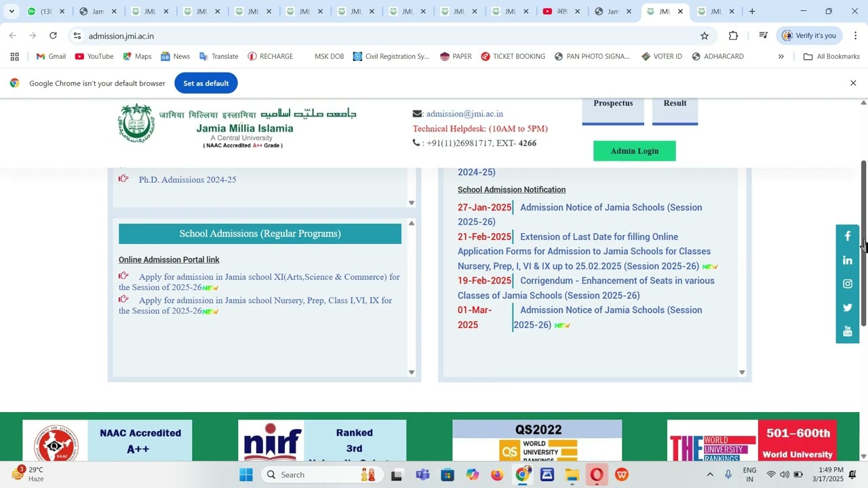Open Maps bookmark
The height and width of the screenshot is (488, 868).
[x=137, y=56]
